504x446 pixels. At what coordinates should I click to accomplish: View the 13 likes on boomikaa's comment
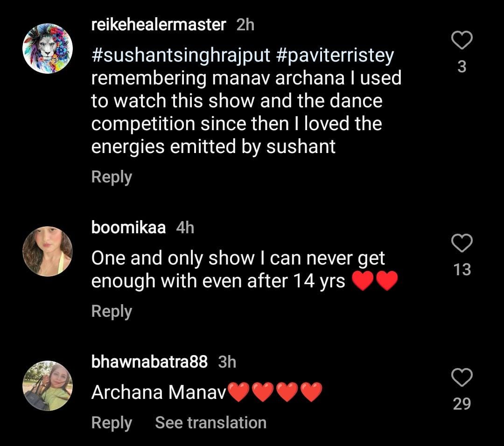click(x=462, y=270)
